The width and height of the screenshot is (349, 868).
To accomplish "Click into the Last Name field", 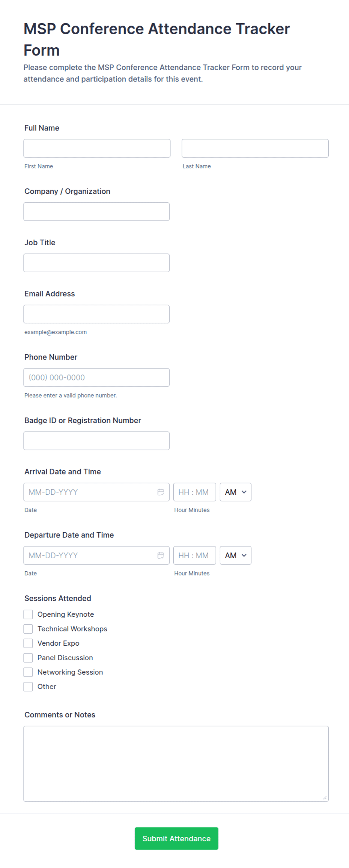I will [255, 148].
